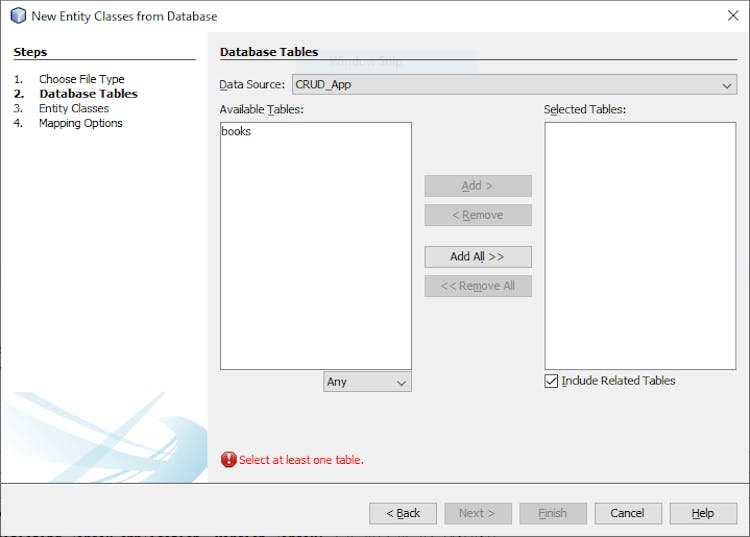Select the books table in Available Tables
750x537 pixels.
tap(237, 131)
